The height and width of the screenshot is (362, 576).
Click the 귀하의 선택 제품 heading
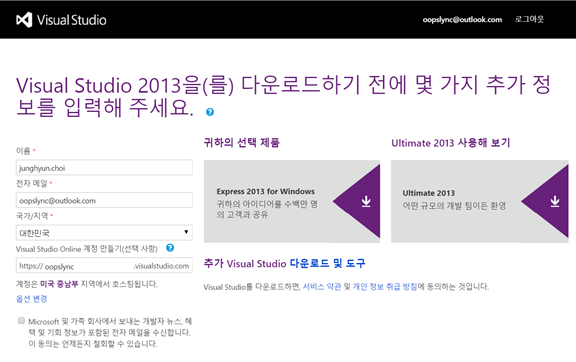point(242,143)
